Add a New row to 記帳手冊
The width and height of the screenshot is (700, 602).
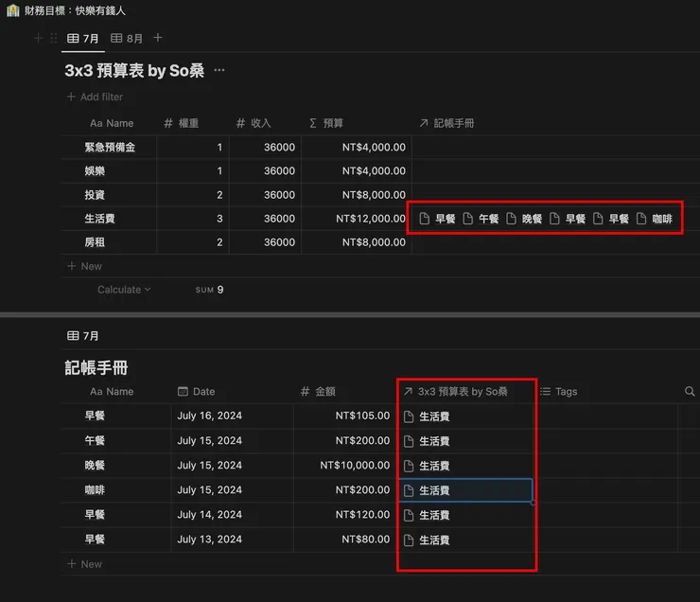click(85, 564)
